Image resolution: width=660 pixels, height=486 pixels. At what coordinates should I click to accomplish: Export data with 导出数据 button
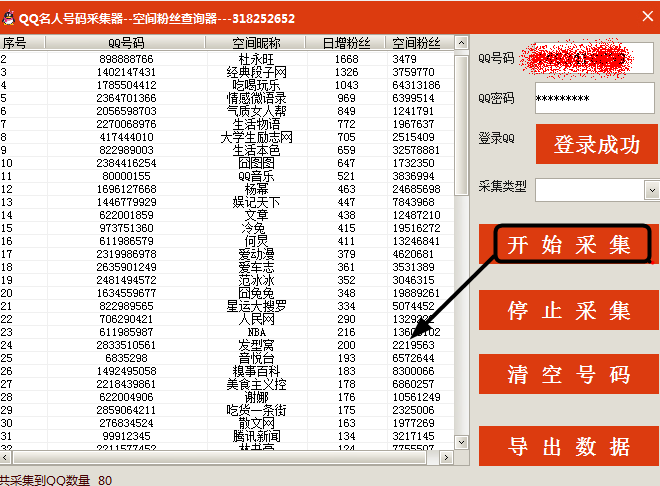(568, 446)
